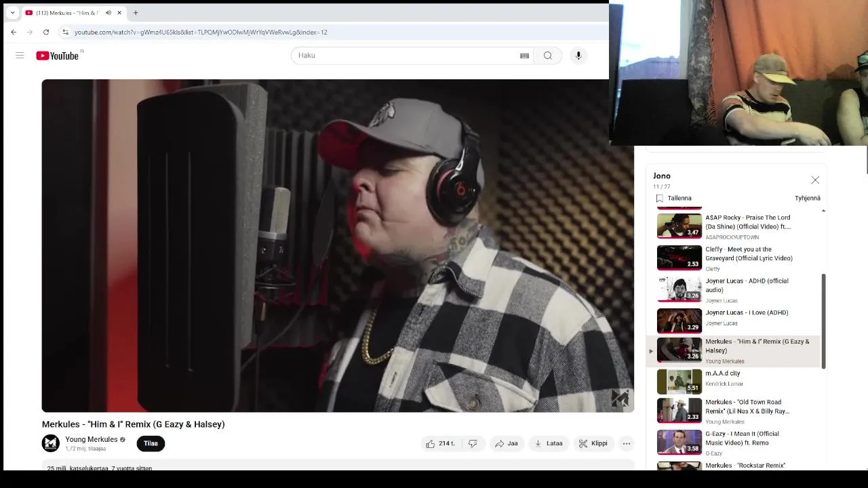Click the bookmark icon beside Tallenna
The width and height of the screenshot is (868, 488).
[x=660, y=198]
